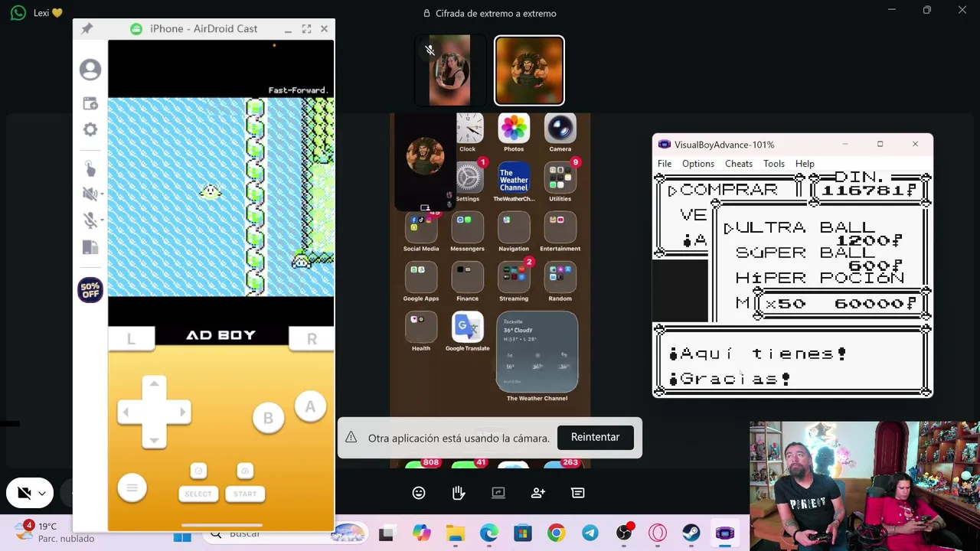Viewport: 980px width, 551px height.
Task: Raise hand in the call toolbar
Action: [x=459, y=493]
